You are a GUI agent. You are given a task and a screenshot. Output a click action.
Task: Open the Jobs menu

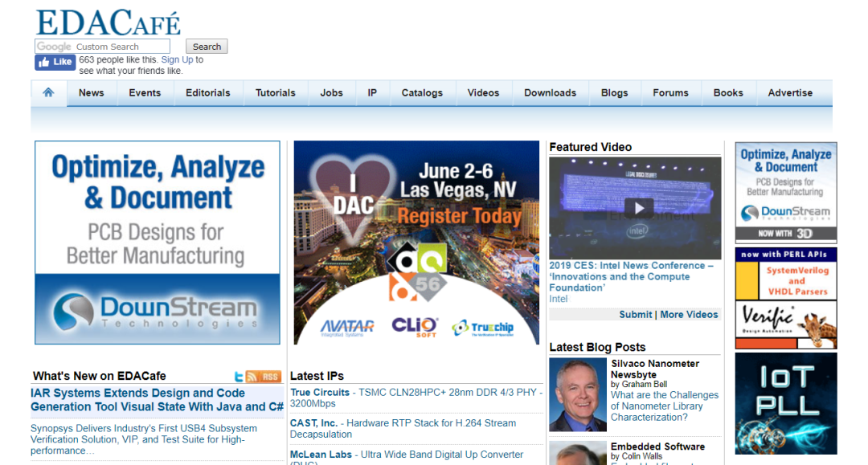click(x=332, y=93)
